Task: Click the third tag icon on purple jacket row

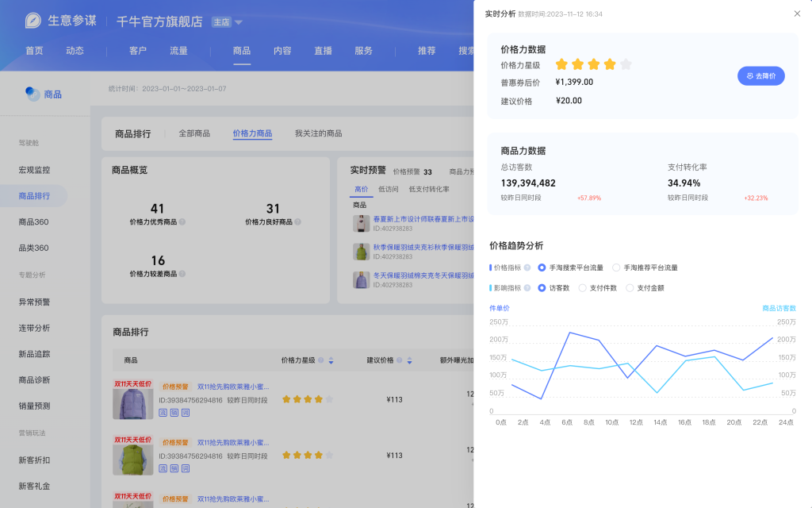Action: pos(186,413)
